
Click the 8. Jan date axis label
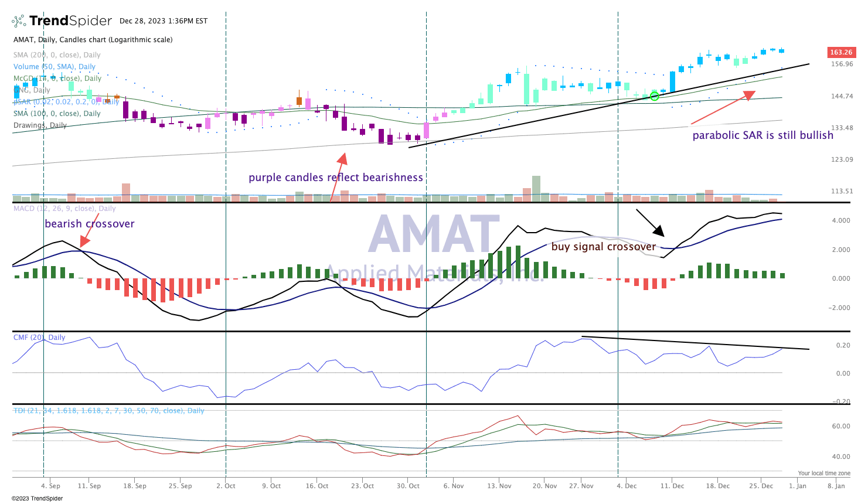[x=836, y=486]
